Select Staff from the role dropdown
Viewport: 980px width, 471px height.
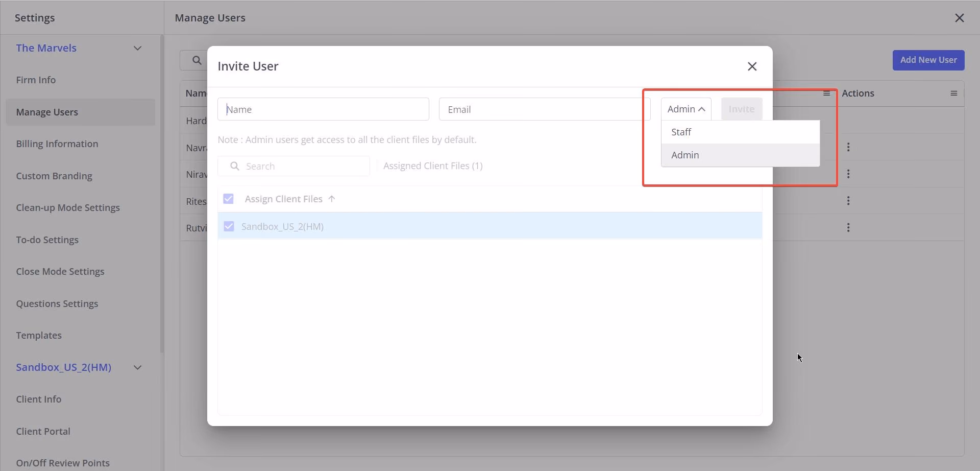(740, 132)
